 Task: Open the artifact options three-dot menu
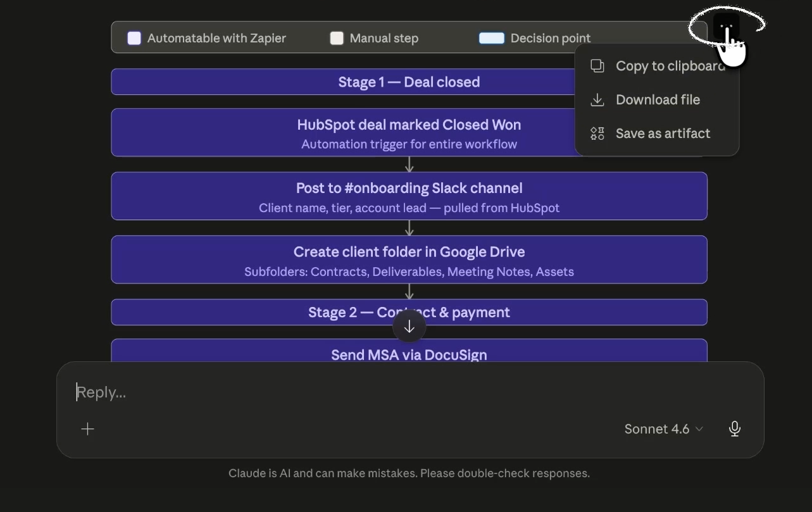coord(726,27)
